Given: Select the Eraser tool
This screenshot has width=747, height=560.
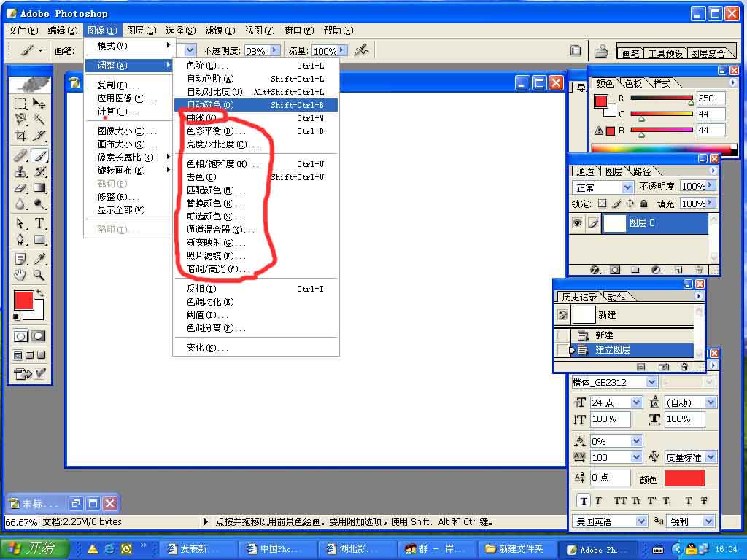Looking at the screenshot, I should 20,187.
